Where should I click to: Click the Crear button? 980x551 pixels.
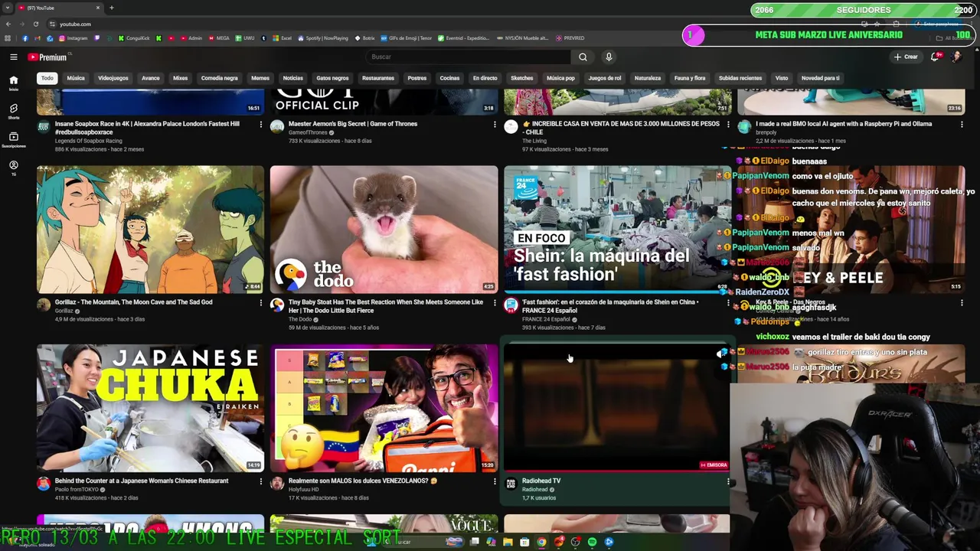[x=906, y=57]
